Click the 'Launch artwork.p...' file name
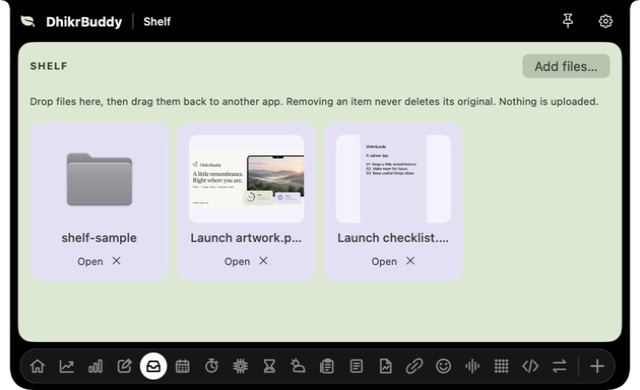Screen dimensions: 640x390 [x=246, y=238]
